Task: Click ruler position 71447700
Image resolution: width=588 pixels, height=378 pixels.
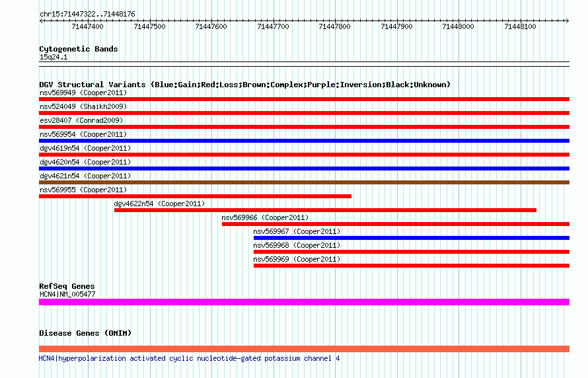Action: click(x=273, y=26)
